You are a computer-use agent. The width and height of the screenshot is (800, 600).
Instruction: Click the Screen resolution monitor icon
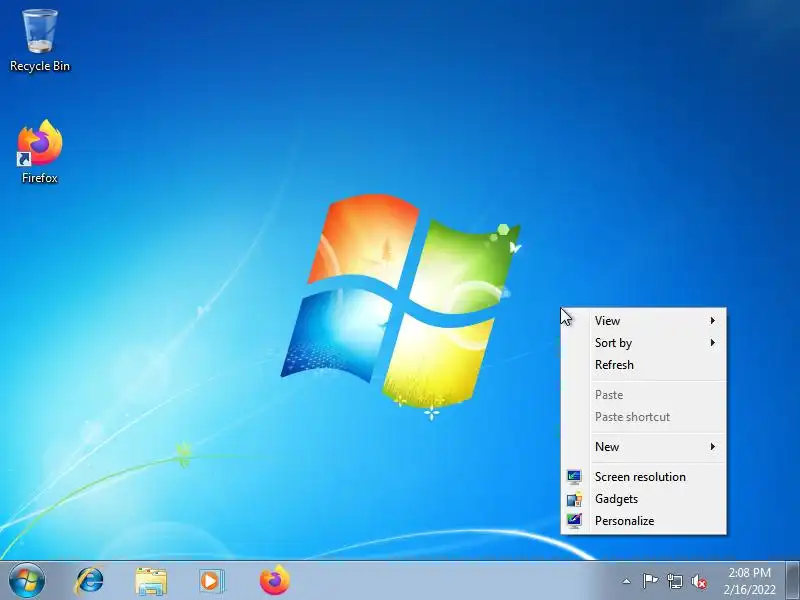[x=574, y=477]
